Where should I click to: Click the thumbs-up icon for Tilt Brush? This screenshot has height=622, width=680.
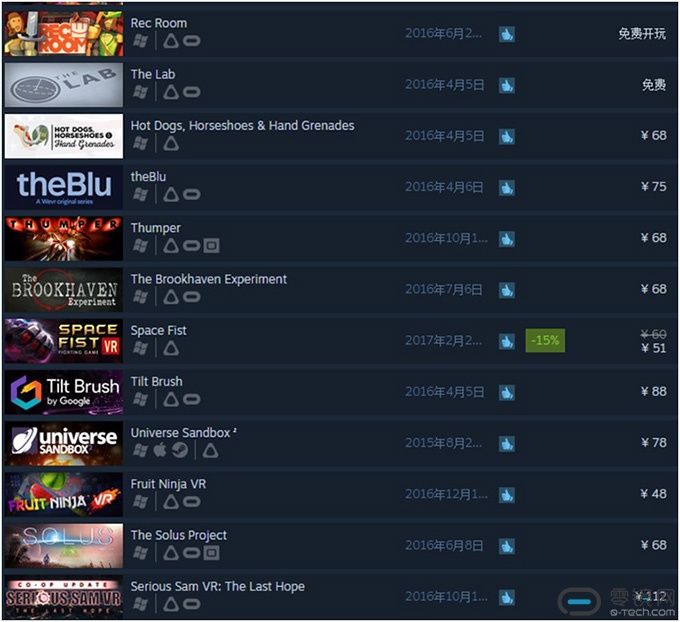507,393
